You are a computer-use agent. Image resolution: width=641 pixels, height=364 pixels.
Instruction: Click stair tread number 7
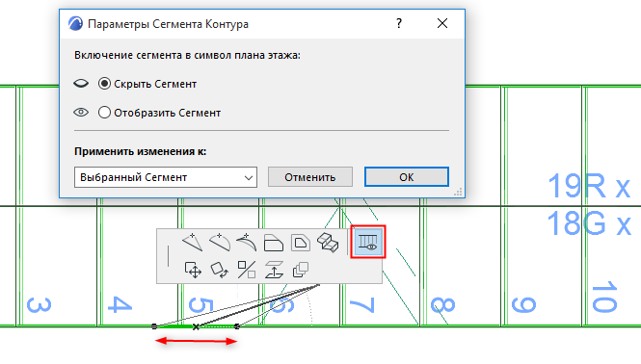click(362, 305)
